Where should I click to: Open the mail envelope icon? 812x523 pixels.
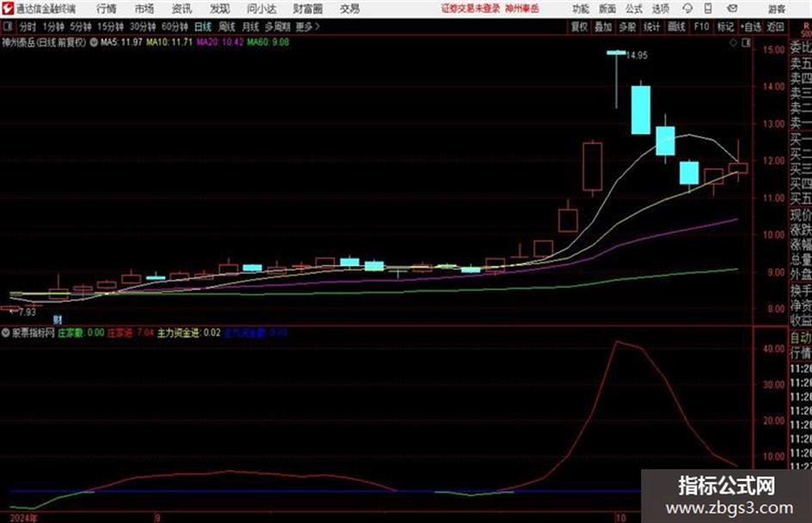click(x=732, y=9)
